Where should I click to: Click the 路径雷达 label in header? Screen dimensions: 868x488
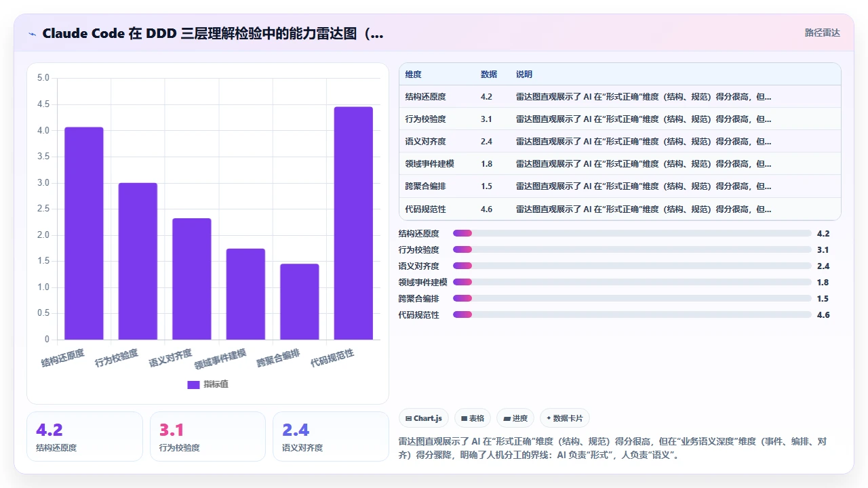coord(822,33)
